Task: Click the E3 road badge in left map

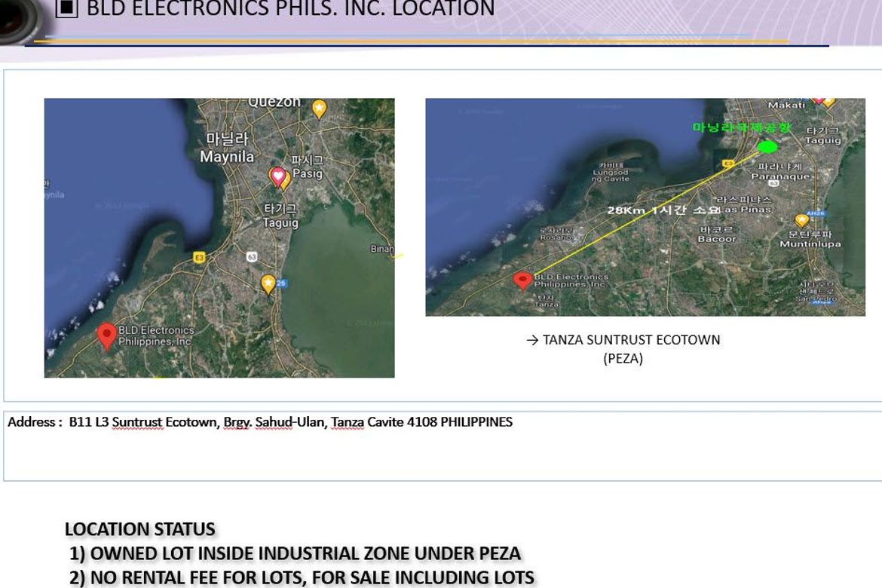Action: coord(199,257)
